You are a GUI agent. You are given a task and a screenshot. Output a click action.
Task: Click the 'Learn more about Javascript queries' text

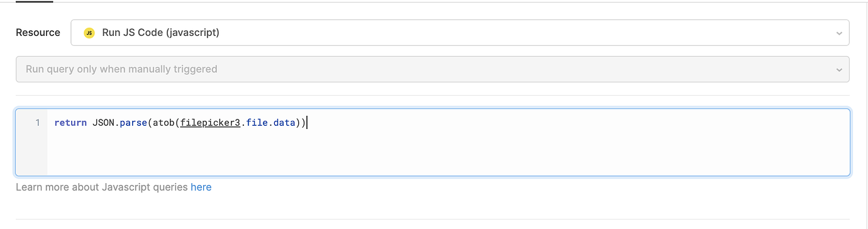pos(102,187)
